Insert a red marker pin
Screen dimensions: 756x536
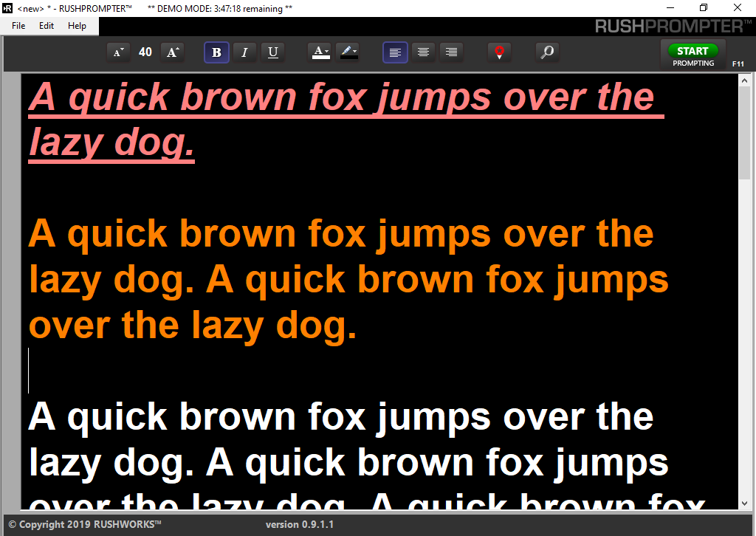click(500, 52)
